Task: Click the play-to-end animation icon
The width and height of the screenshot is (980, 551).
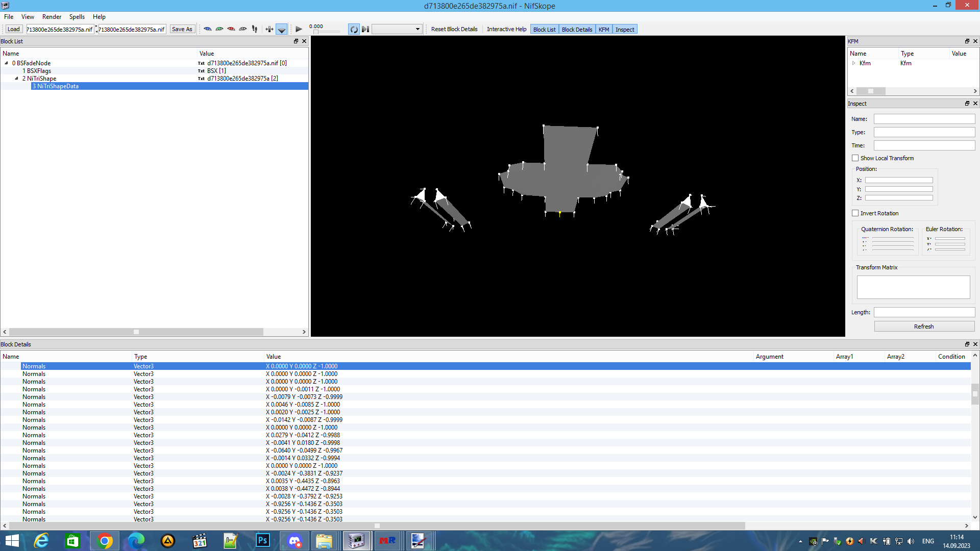Action: click(365, 29)
